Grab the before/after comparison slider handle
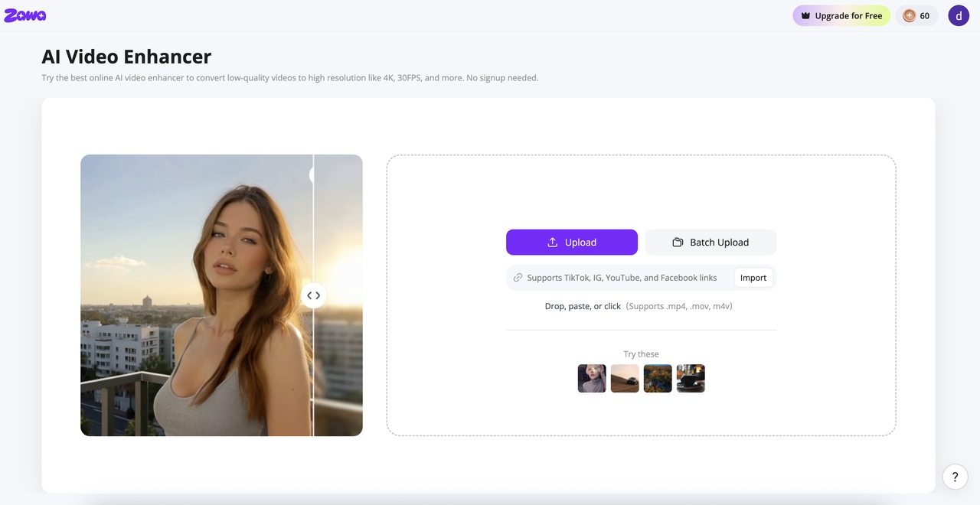 point(313,295)
